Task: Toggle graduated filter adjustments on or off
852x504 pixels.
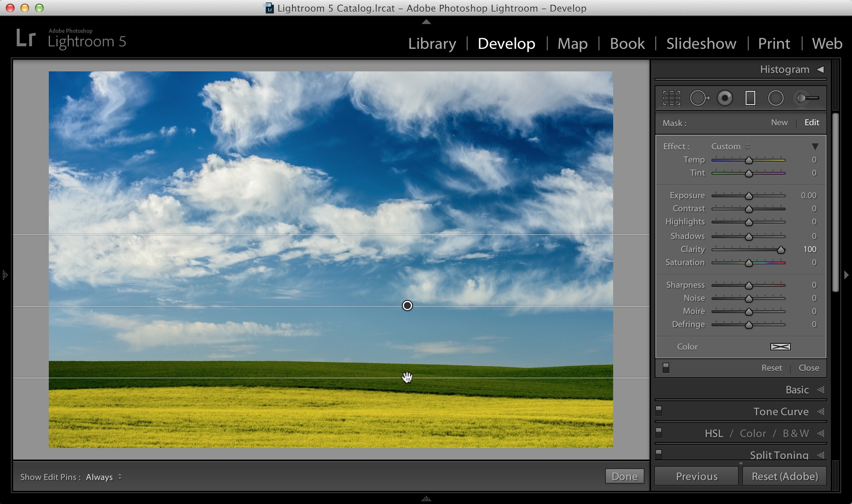Action: coord(666,368)
